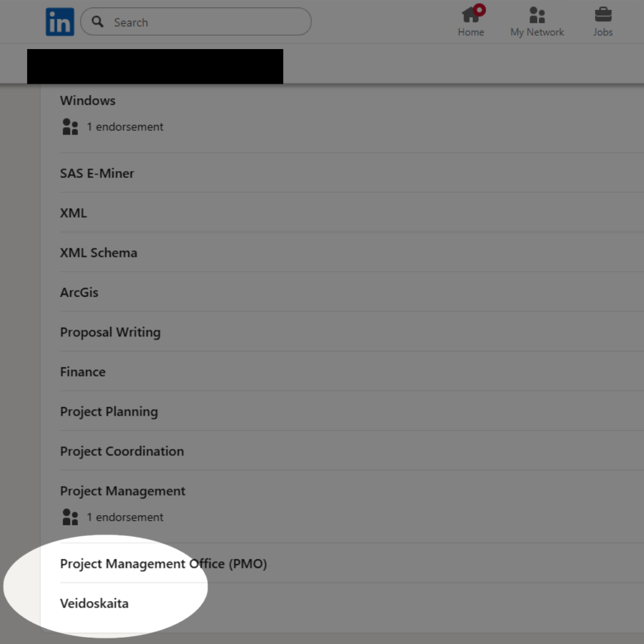Click endorsement people icon under Windows
This screenshot has height=644, width=644.
pyautogui.click(x=70, y=127)
